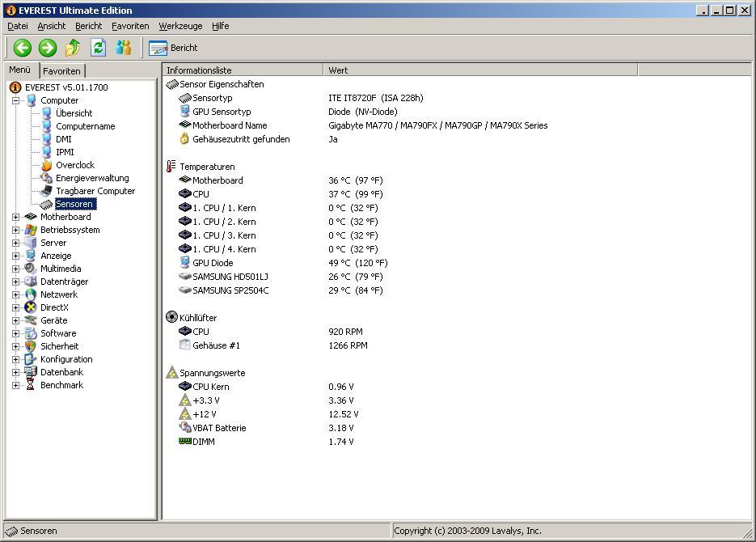Viewport: 756px width, 542px height.
Task: Expand the Server tree node
Action: pyautogui.click(x=16, y=243)
